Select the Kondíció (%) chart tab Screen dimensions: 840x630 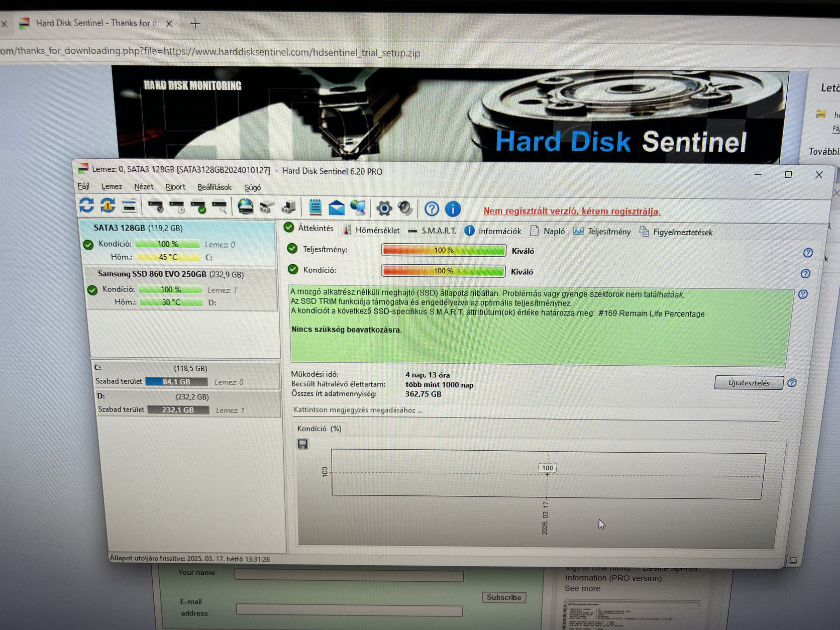[319, 429]
